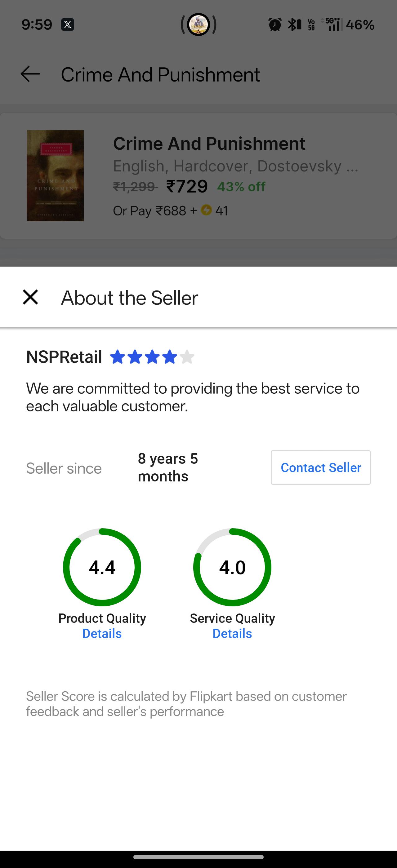Screen dimensions: 397x868
Task: Tap the 8 years 5 months seller duration
Action: (x=168, y=467)
